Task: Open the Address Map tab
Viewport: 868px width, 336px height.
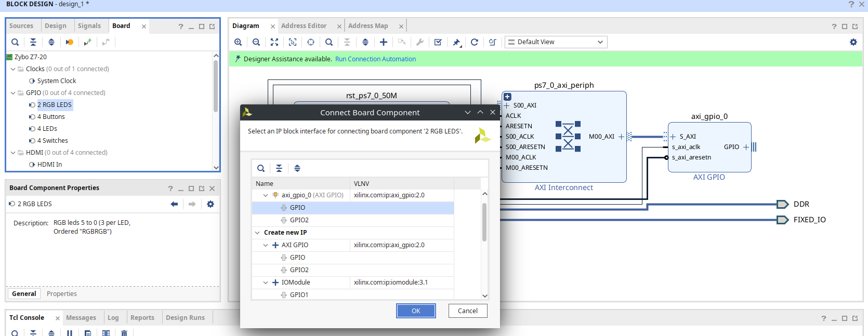Action: click(368, 26)
